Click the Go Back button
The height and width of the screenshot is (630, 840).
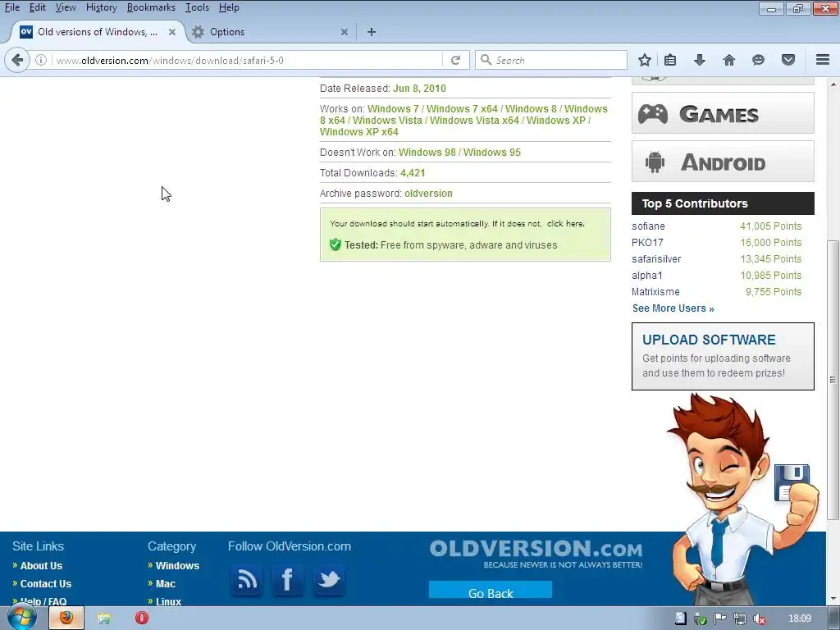click(x=491, y=591)
